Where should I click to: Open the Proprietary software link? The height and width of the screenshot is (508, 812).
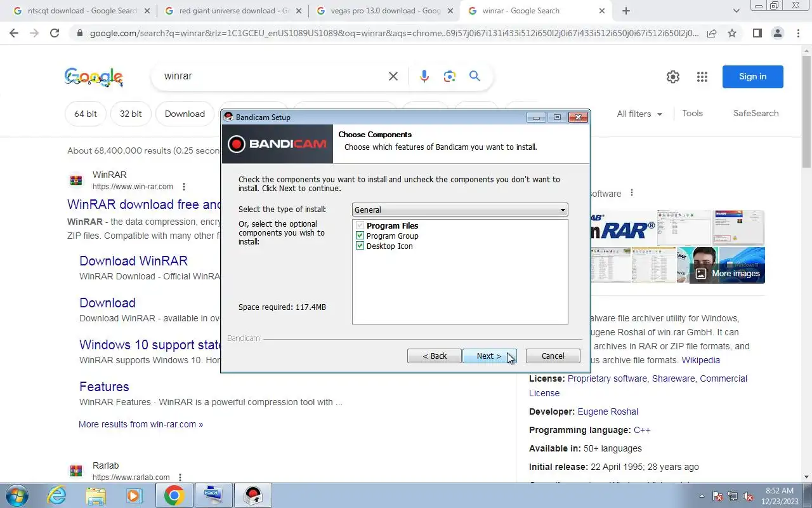pos(608,378)
